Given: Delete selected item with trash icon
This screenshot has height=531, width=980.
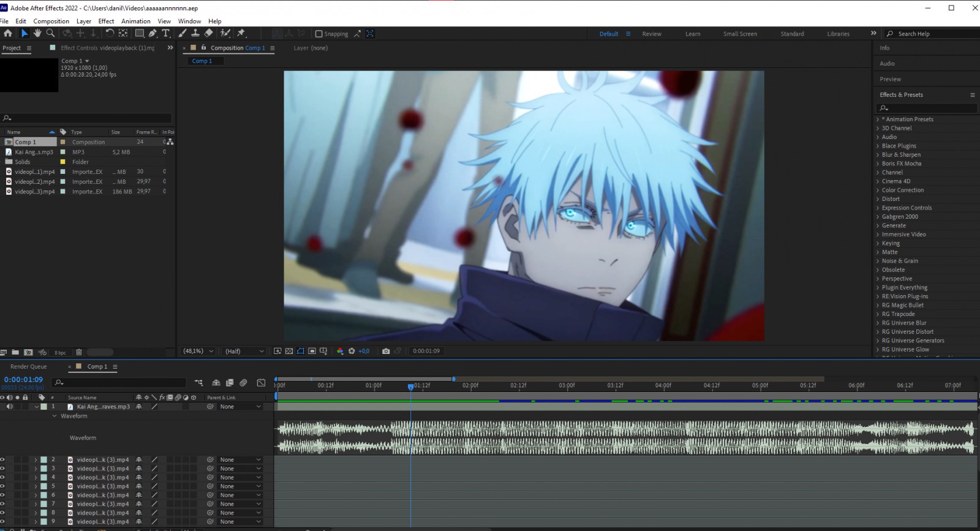Looking at the screenshot, I should click(x=78, y=352).
